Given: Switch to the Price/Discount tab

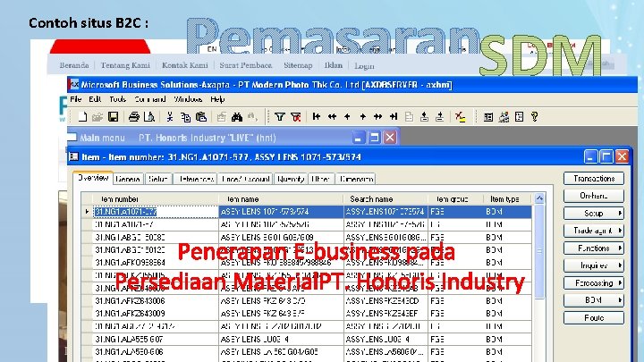Looking at the screenshot, I should point(245,179).
